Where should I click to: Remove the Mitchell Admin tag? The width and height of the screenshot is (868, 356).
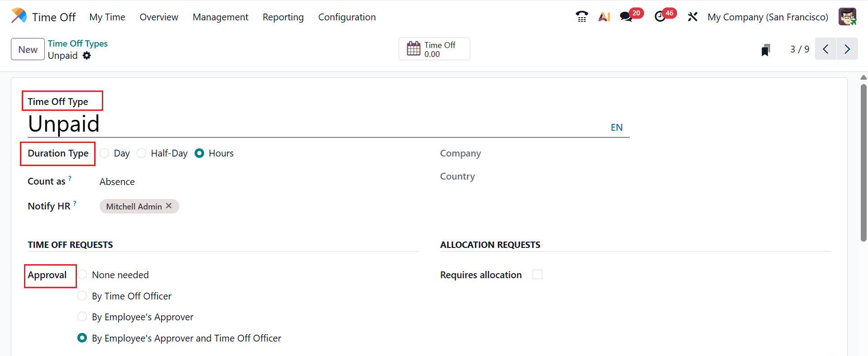(x=168, y=206)
